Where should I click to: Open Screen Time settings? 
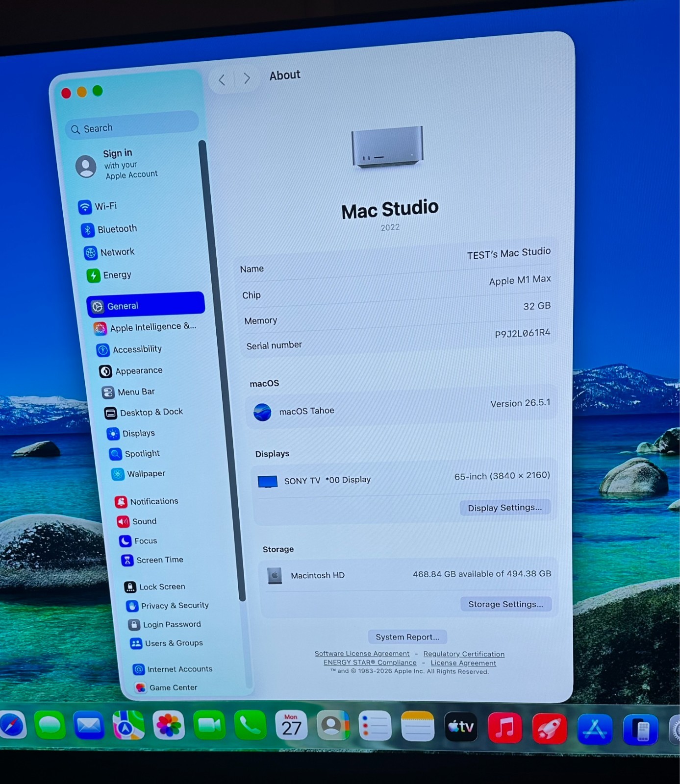click(152, 560)
